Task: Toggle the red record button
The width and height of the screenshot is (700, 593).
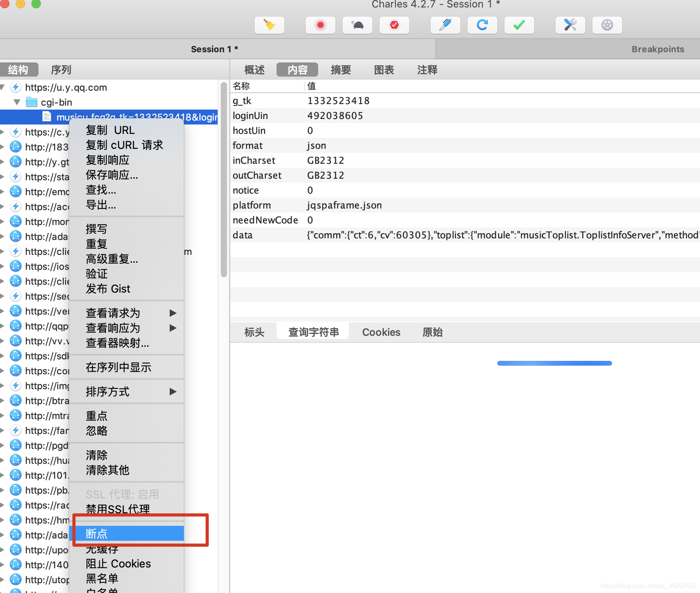Action: (x=321, y=25)
